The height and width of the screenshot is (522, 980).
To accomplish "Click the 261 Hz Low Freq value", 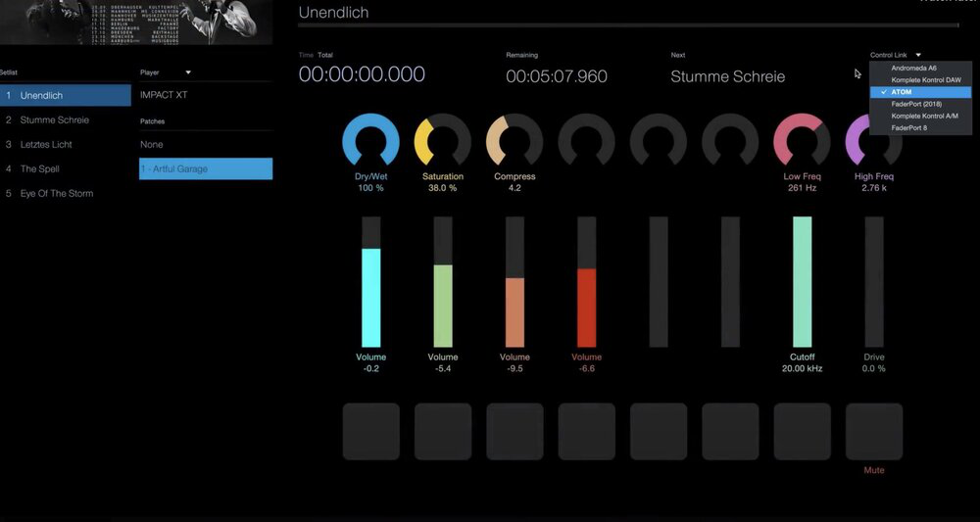I will 802,188.
